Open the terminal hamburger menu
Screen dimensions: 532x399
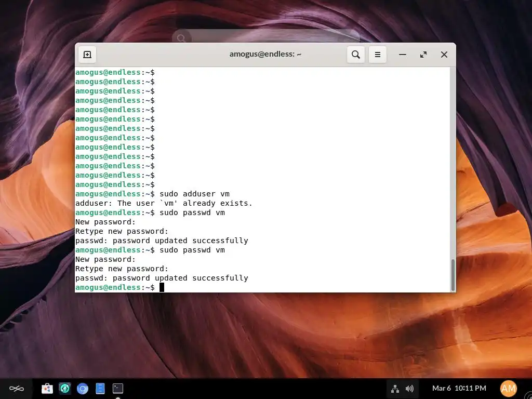377,55
